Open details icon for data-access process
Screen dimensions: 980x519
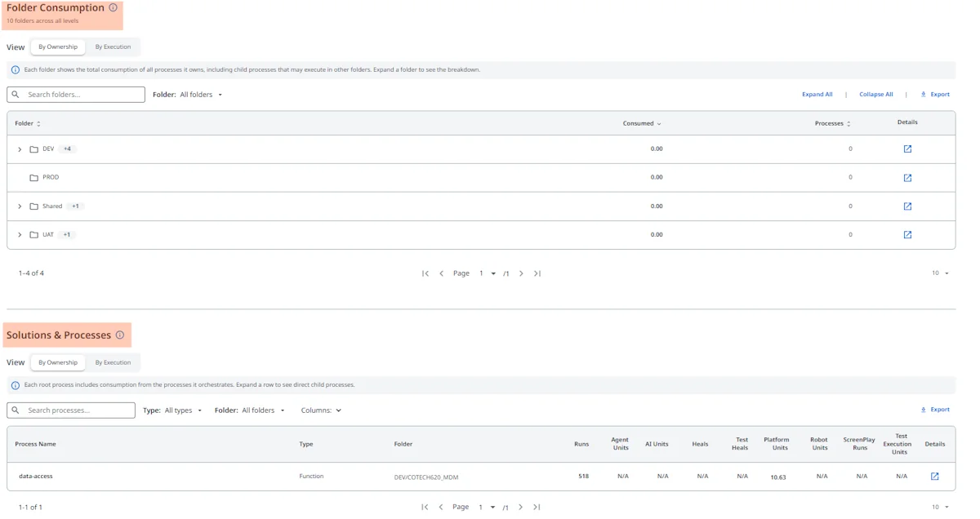point(935,477)
